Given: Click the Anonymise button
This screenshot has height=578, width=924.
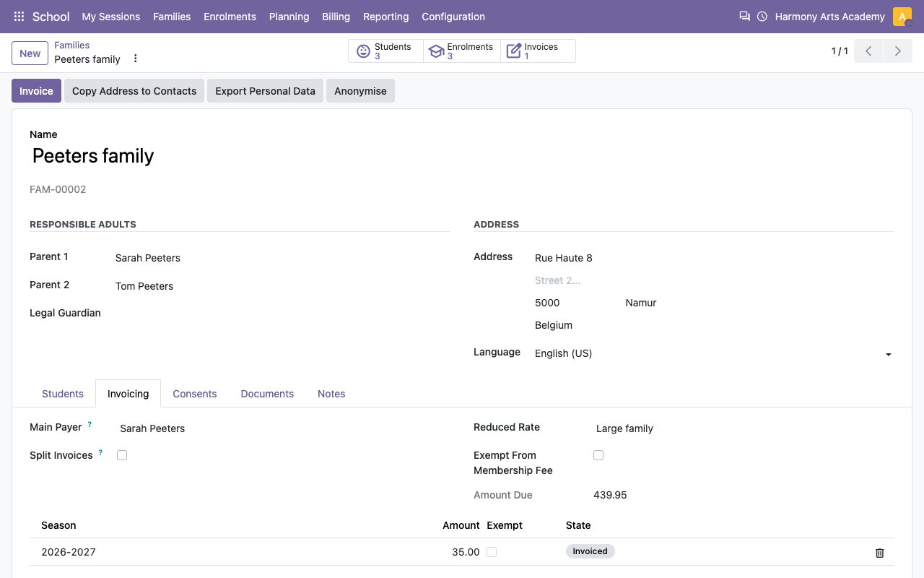Looking at the screenshot, I should (360, 91).
